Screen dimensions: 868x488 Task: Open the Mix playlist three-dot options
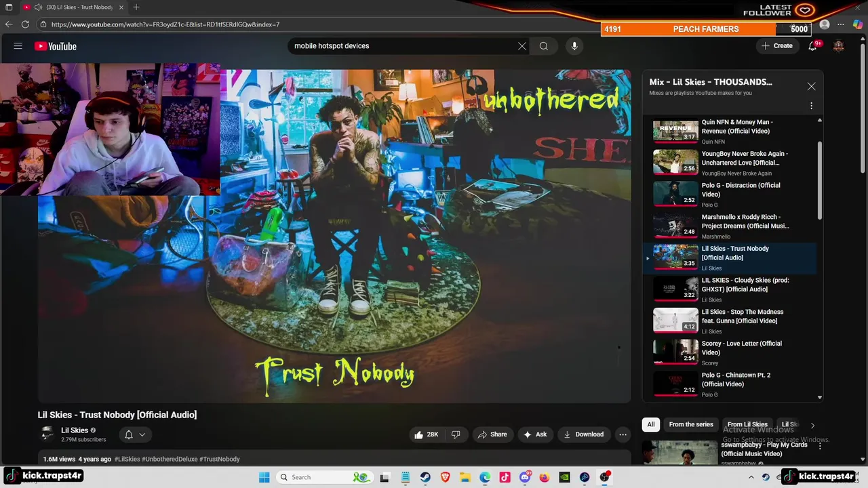(811, 106)
